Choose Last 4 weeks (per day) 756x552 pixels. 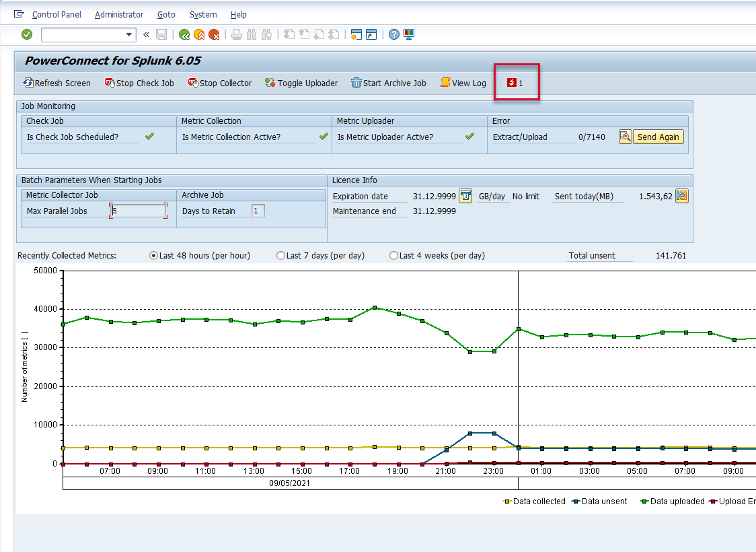click(394, 256)
